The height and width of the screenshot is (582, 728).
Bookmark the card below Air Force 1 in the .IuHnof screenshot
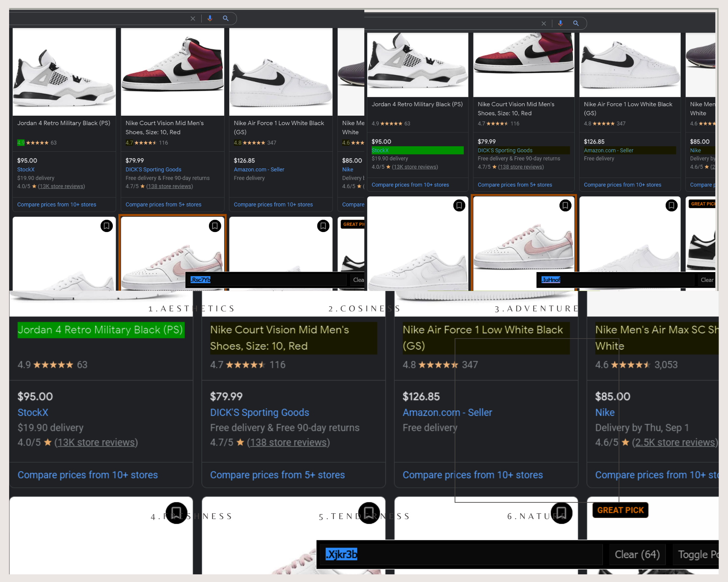coord(672,206)
